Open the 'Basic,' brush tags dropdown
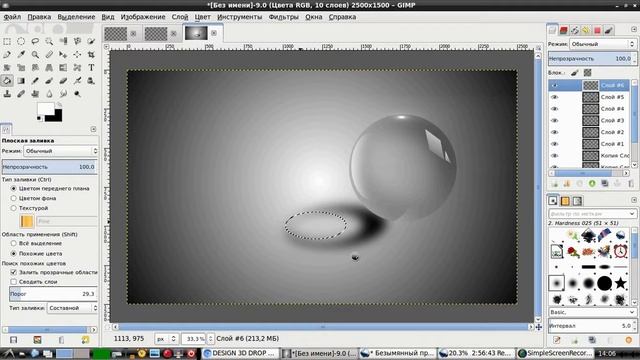The image size is (640, 360). [x=592, y=312]
